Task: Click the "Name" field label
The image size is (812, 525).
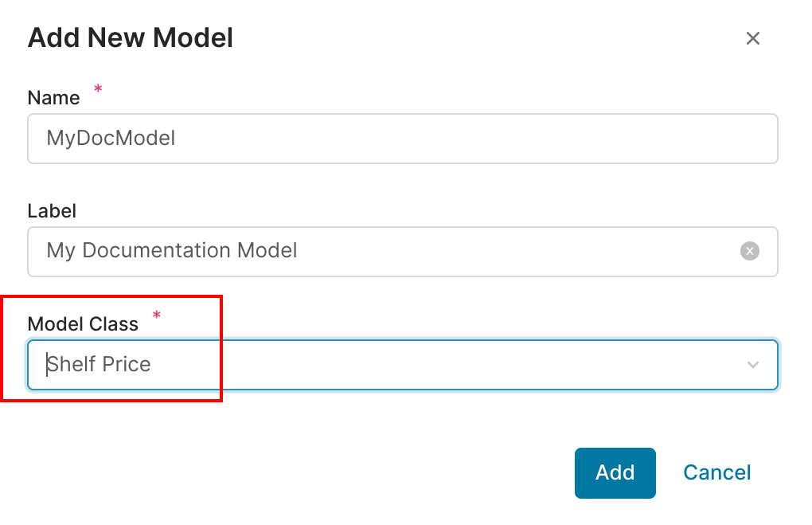Action: pos(53,98)
